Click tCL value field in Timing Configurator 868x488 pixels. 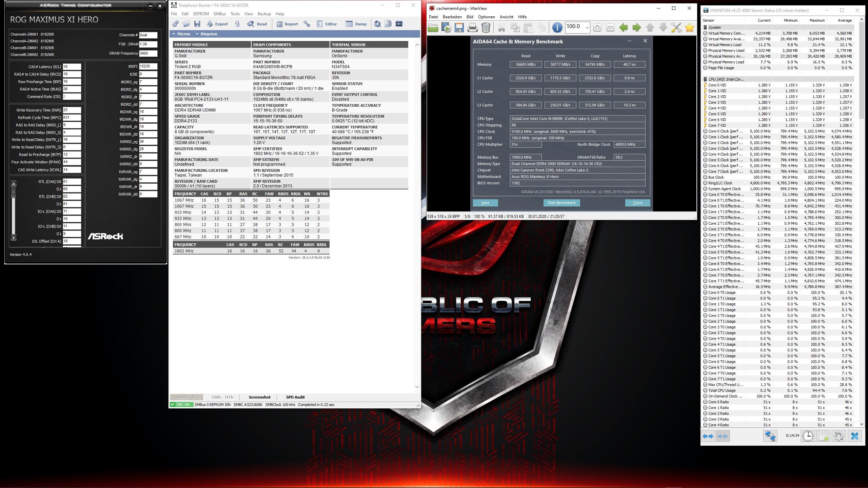click(x=72, y=67)
